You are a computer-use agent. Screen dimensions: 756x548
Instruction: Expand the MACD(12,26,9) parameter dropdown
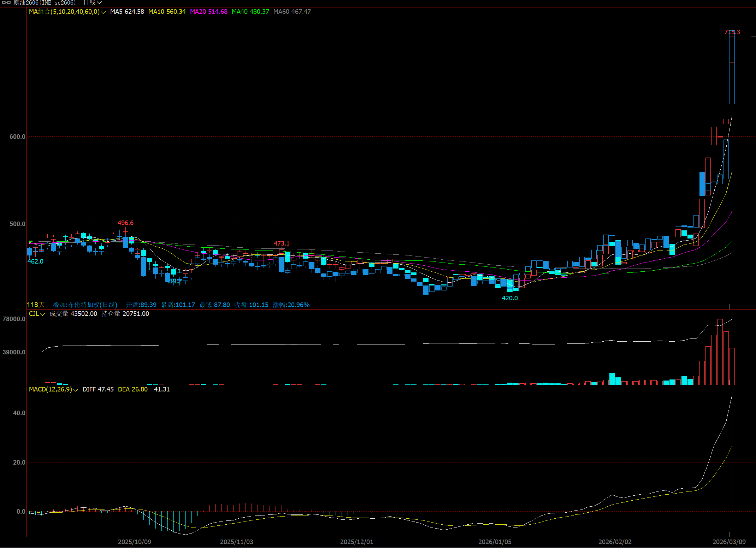[76, 390]
